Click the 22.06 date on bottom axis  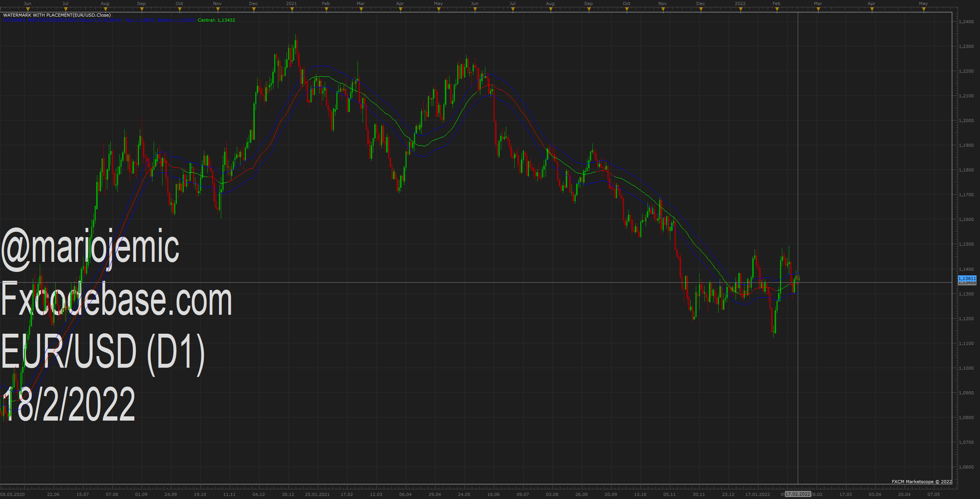[x=53, y=494]
